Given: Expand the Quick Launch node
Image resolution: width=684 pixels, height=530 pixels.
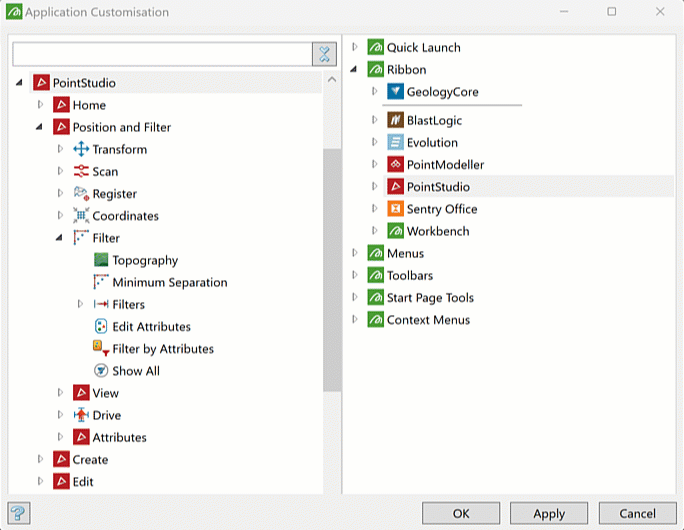Looking at the screenshot, I should pyautogui.click(x=355, y=47).
